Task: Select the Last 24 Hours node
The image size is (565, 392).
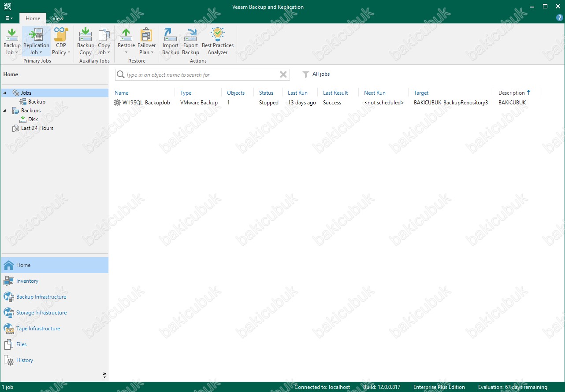Action: pos(37,128)
